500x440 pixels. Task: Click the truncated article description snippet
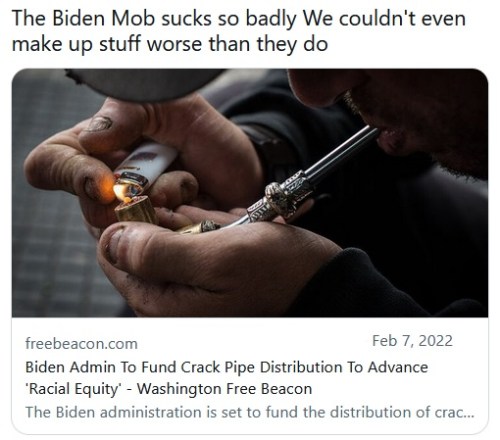pos(250,412)
